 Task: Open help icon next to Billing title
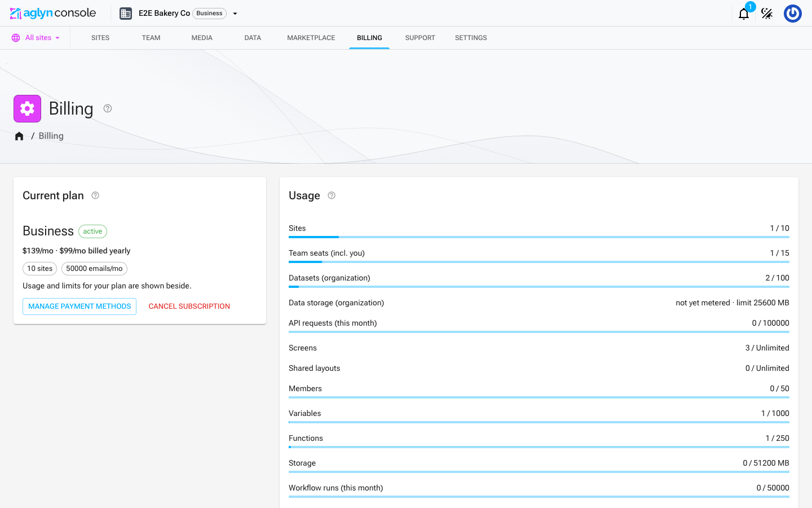[x=108, y=108]
